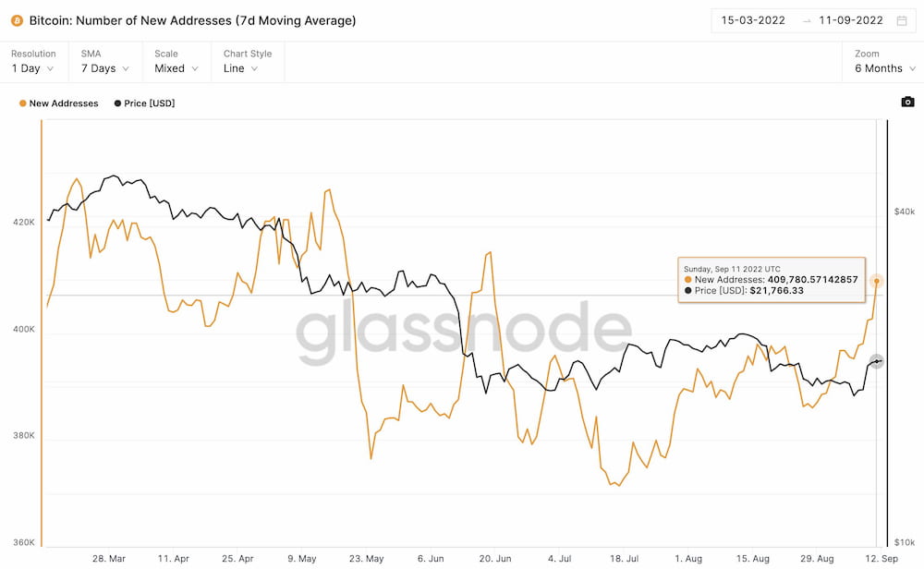The width and height of the screenshot is (924, 569).
Task: Click the 12. Sep x-axis label
Action: pos(880,559)
